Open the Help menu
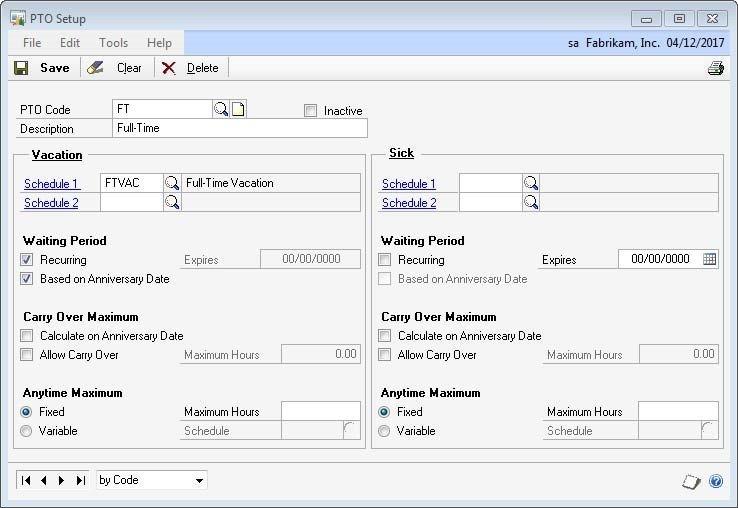 tap(159, 43)
